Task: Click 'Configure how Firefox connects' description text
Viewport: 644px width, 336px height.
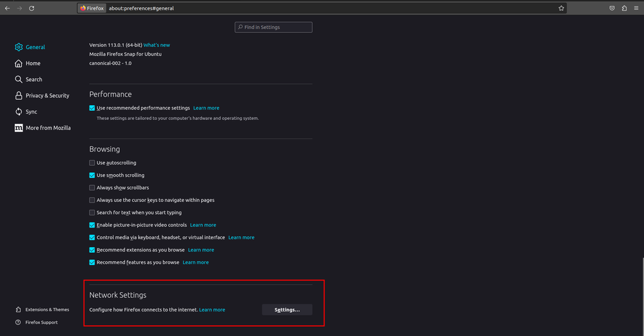Action: click(144, 310)
